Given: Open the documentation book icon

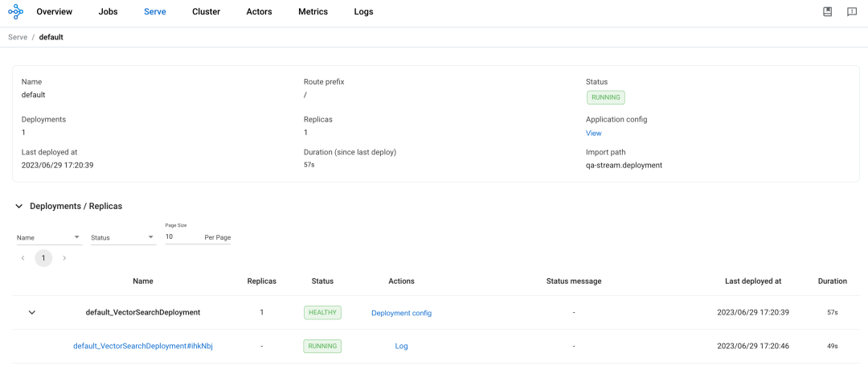Looking at the screenshot, I should coord(827,12).
